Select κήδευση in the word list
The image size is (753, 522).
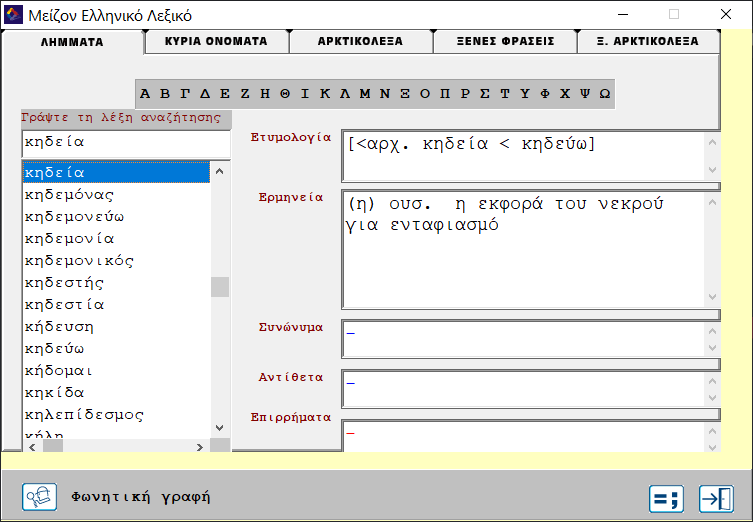(x=116, y=327)
